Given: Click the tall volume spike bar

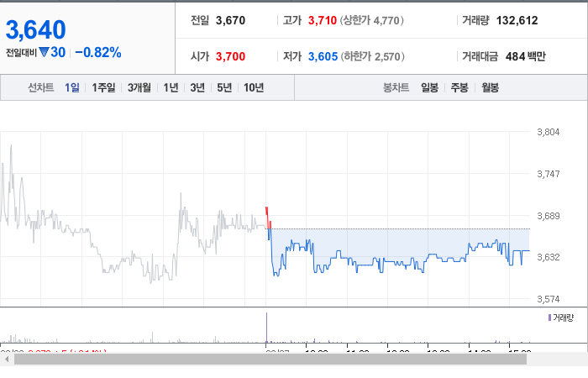Looking at the screenshot, I should click(266, 328).
